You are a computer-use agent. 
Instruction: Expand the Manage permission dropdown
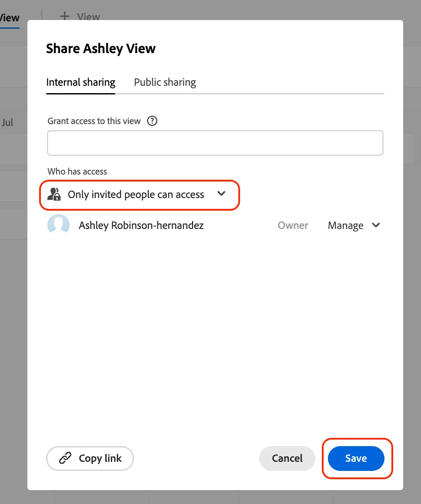(x=354, y=225)
